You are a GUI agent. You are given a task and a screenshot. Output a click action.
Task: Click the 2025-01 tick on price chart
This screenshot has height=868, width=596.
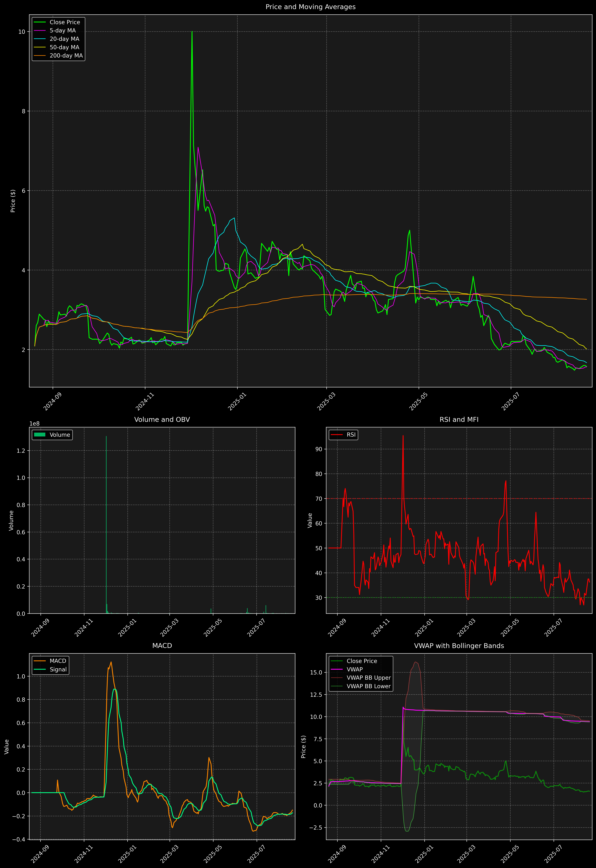click(237, 402)
